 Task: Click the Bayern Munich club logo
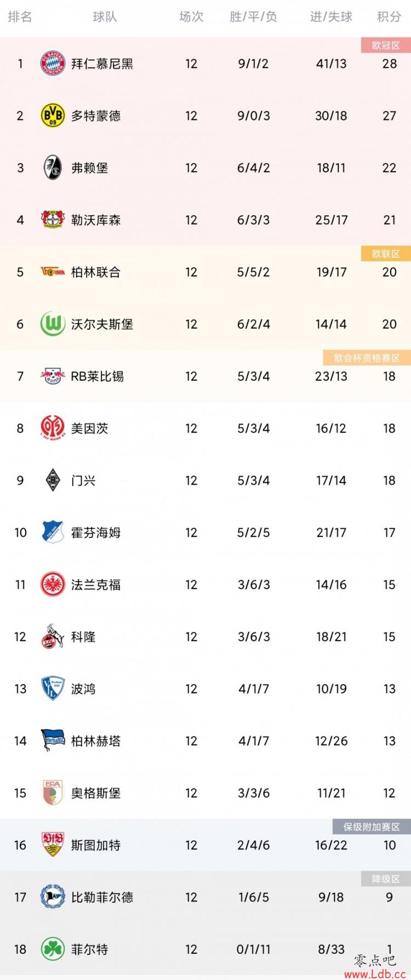(53, 64)
